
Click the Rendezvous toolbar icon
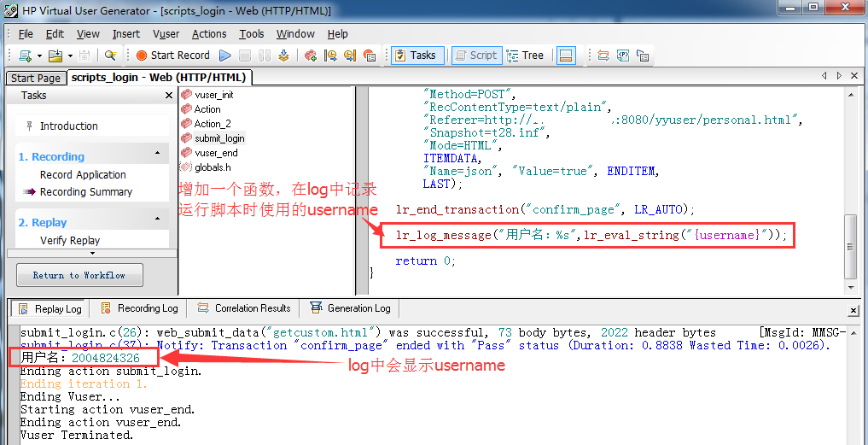[x=370, y=56]
